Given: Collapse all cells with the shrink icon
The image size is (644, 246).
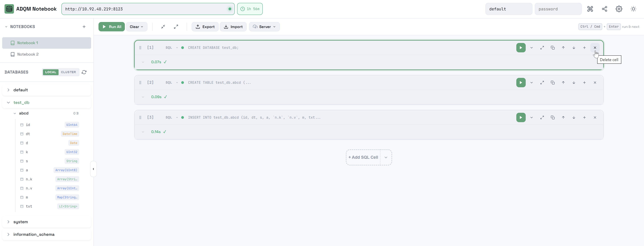Looking at the screenshot, I should pos(163,27).
